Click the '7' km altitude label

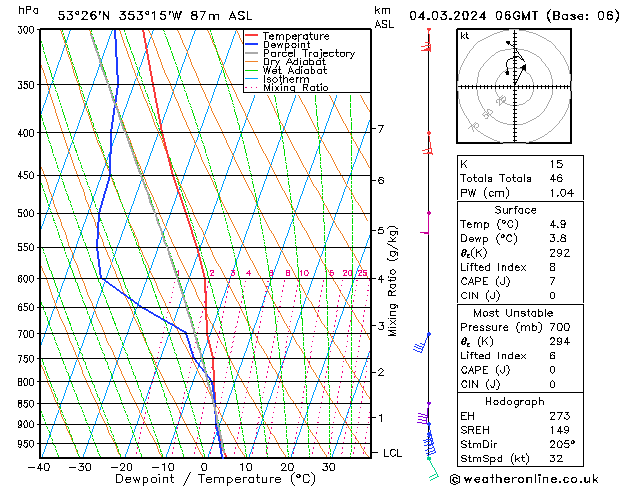[x=380, y=129]
